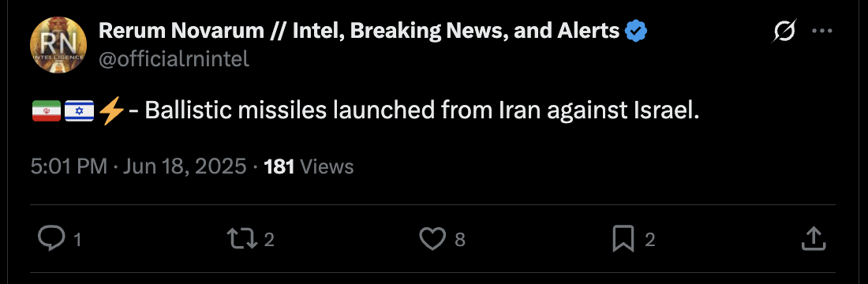Open the RN Intelligence profile avatar
This screenshot has height=284, width=868.
[x=58, y=45]
